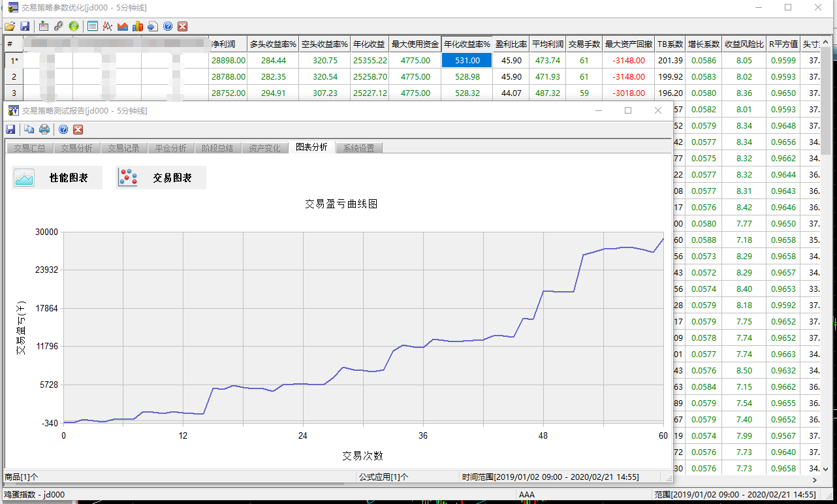Click the area chart icon in top toolbar
Screen dimensions: 837x504
coord(122,26)
